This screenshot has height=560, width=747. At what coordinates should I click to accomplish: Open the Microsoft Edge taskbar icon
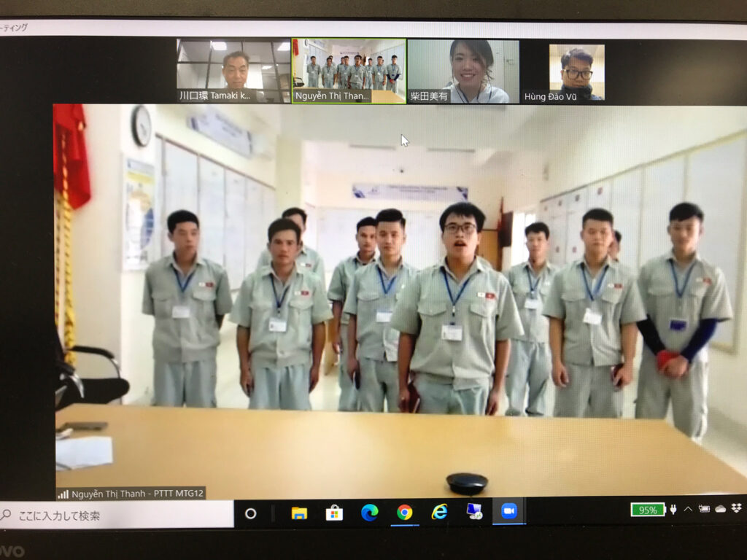tap(369, 513)
